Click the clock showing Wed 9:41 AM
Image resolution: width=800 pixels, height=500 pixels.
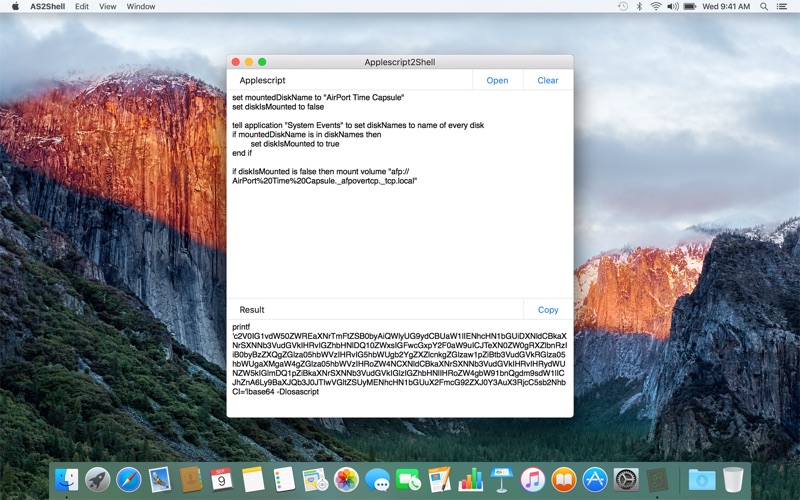click(x=726, y=7)
